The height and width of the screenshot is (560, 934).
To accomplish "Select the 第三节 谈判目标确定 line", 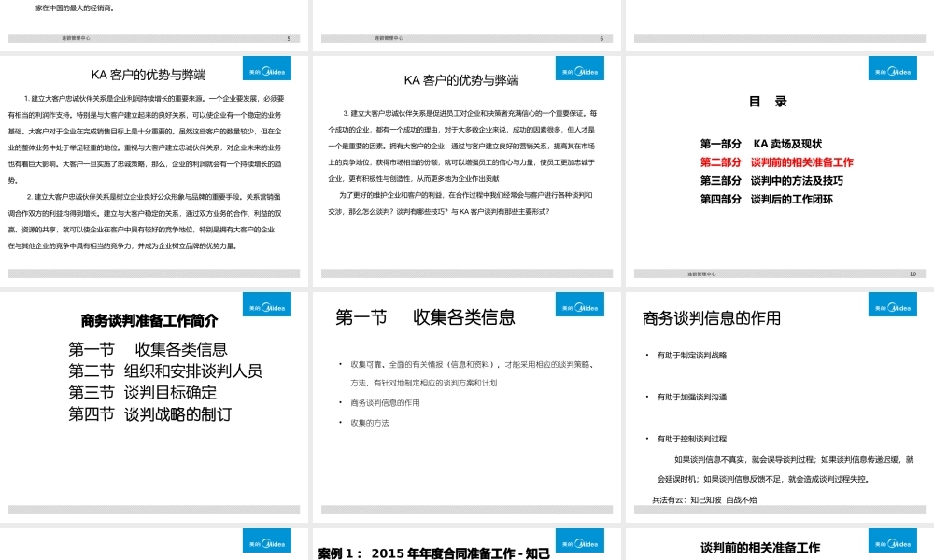I will tap(142, 392).
